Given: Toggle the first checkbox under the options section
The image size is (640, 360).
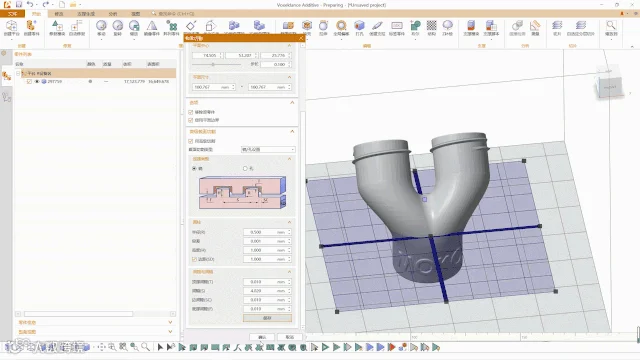Looking at the screenshot, I should point(191,112).
